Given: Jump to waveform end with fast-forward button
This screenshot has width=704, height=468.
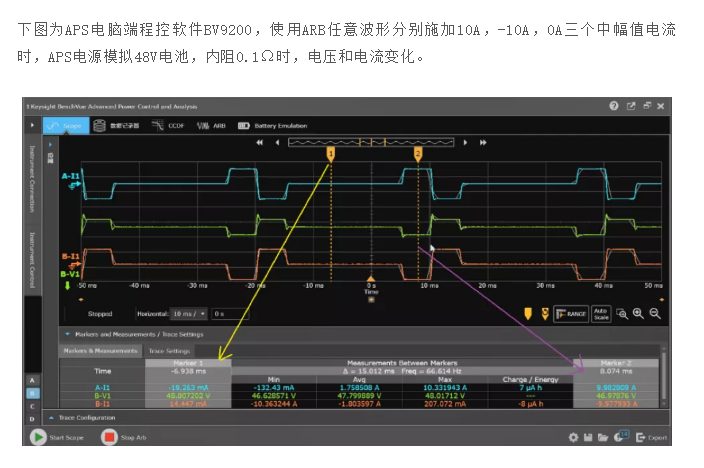Looking at the screenshot, I should point(483,142).
